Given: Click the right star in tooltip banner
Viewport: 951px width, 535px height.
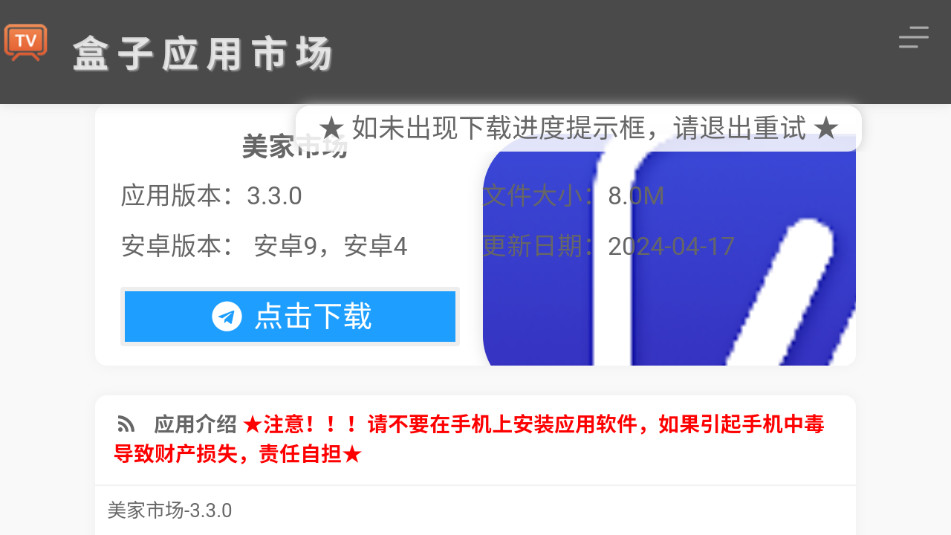Looking at the screenshot, I should (825, 129).
